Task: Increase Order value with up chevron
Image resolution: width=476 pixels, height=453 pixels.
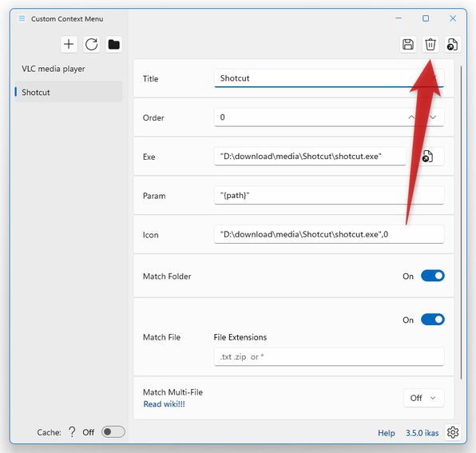Action: click(411, 117)
